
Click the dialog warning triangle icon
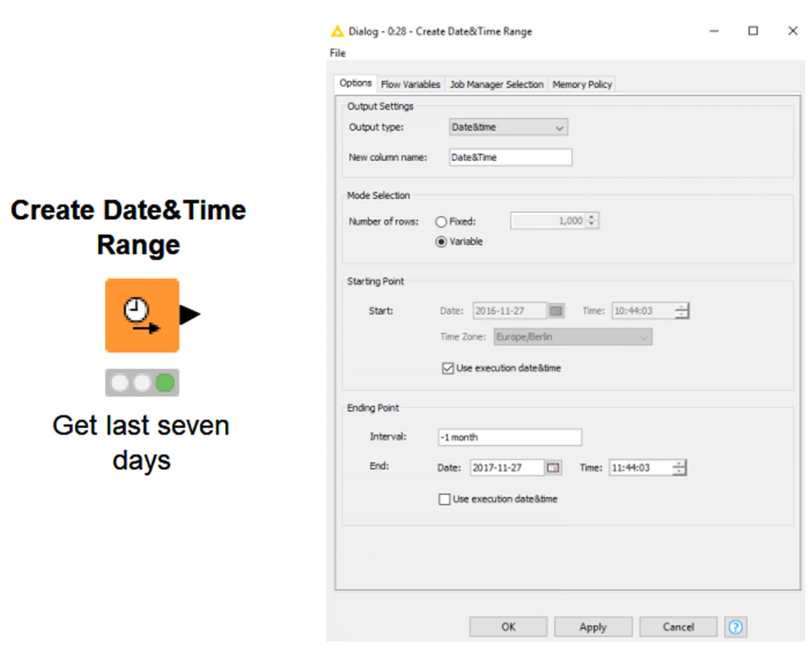(337, 31)
